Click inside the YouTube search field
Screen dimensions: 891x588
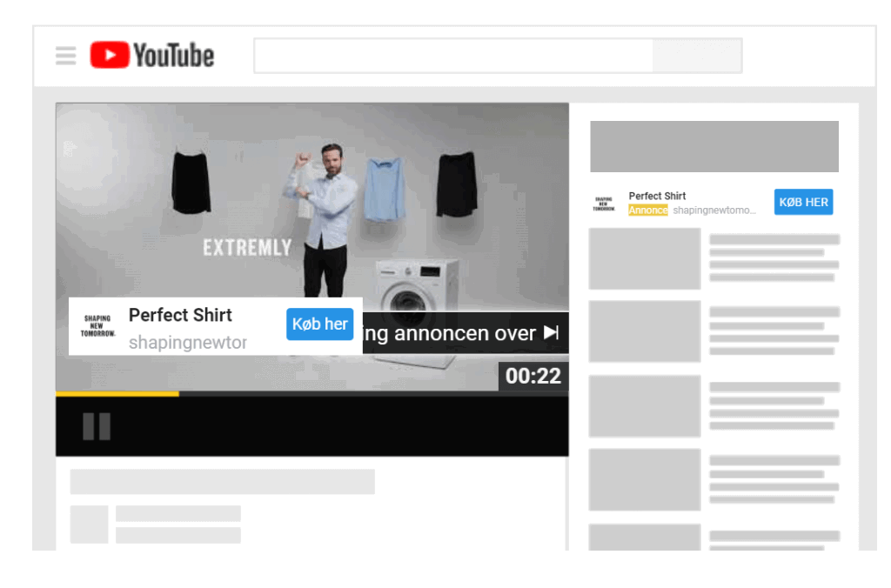pyautogui.click(x=452, y=56)
